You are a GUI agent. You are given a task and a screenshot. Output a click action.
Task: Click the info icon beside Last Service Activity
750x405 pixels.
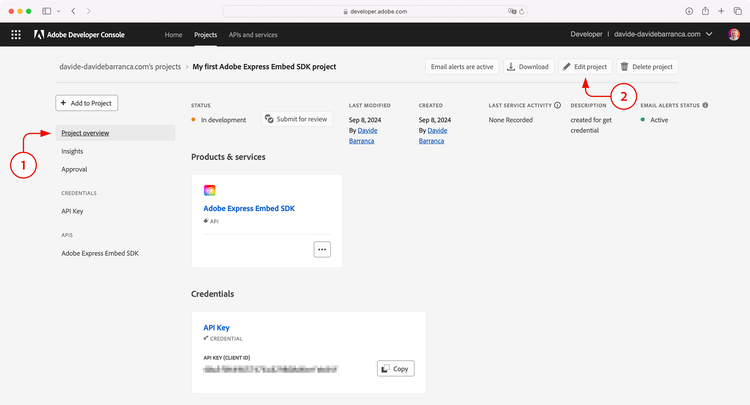(557, 105)
